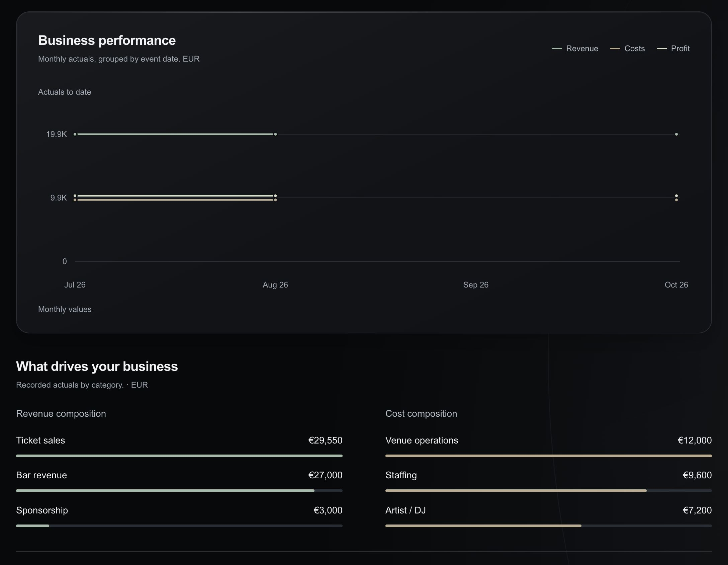Select the Revenue data point at Oct 26
The width and height of the screenshot is (728, 565).
pyautogui.click(x=676, y=134)
